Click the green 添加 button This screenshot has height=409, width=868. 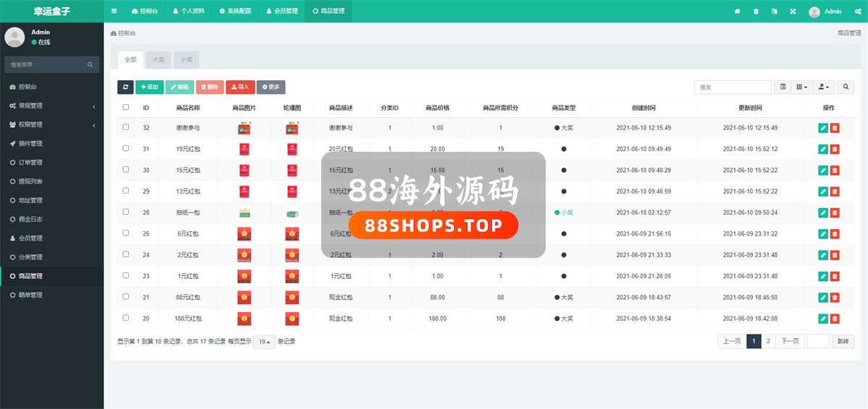150,87
